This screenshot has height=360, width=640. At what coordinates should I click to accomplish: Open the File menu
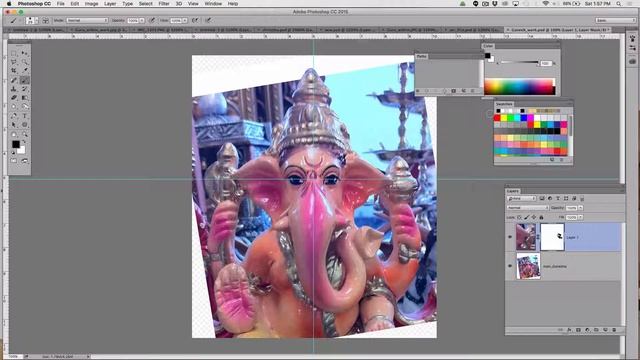point(60,4)
